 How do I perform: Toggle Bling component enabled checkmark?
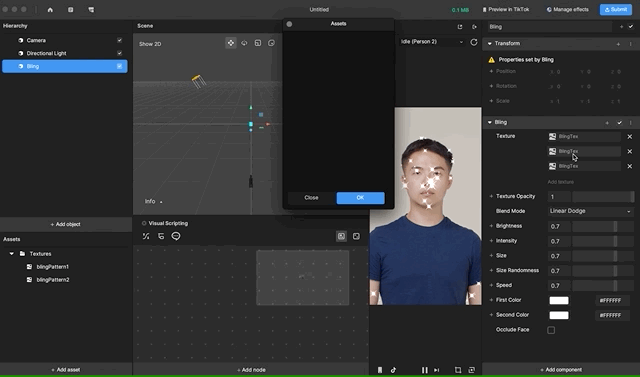tap(619, 122)
